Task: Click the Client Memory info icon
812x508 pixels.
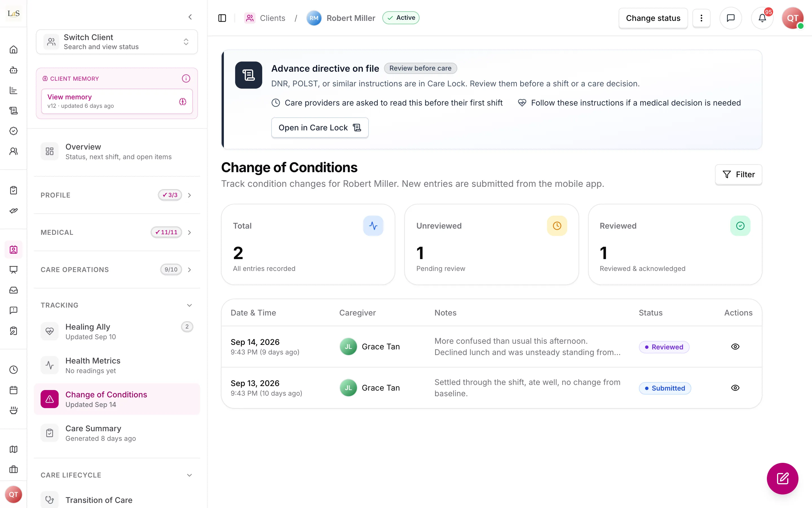Action: pyautogui.click(x=186, y=78)
